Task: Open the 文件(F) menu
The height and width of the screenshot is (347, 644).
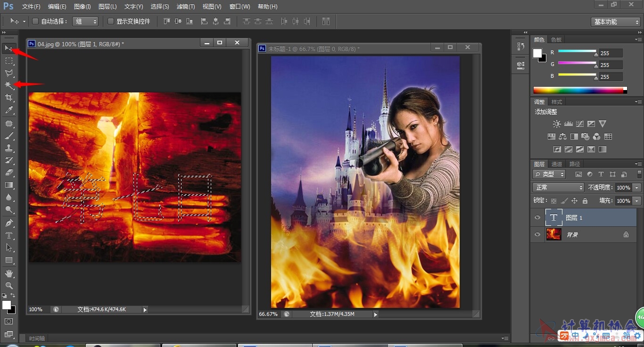Action: pyautogui.click(x=31, y=7)
